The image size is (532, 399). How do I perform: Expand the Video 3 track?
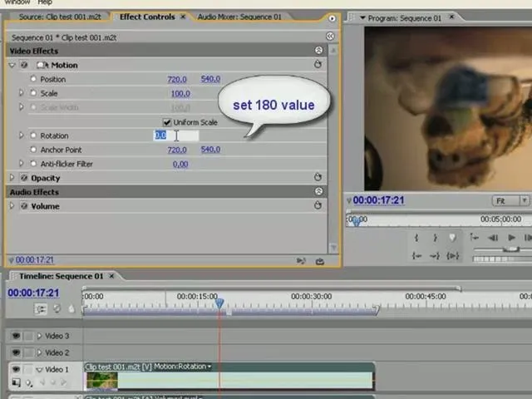39,336
